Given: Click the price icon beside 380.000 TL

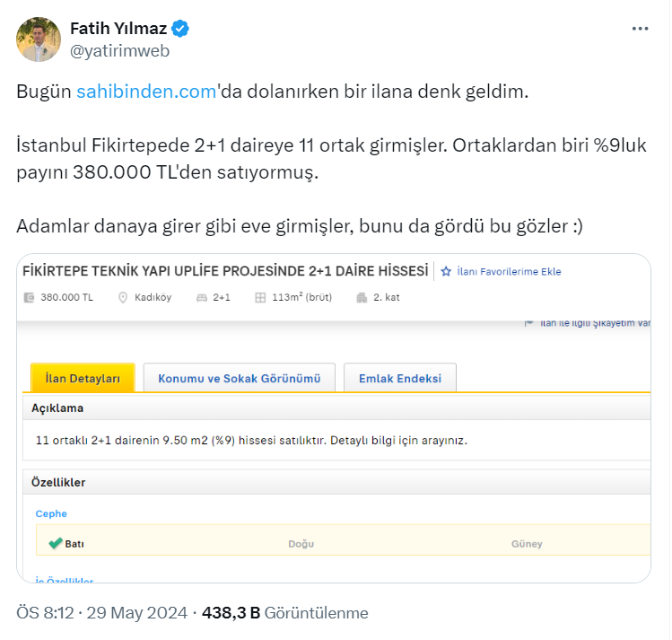Looking at the screenshot, I should click(30, 298).
